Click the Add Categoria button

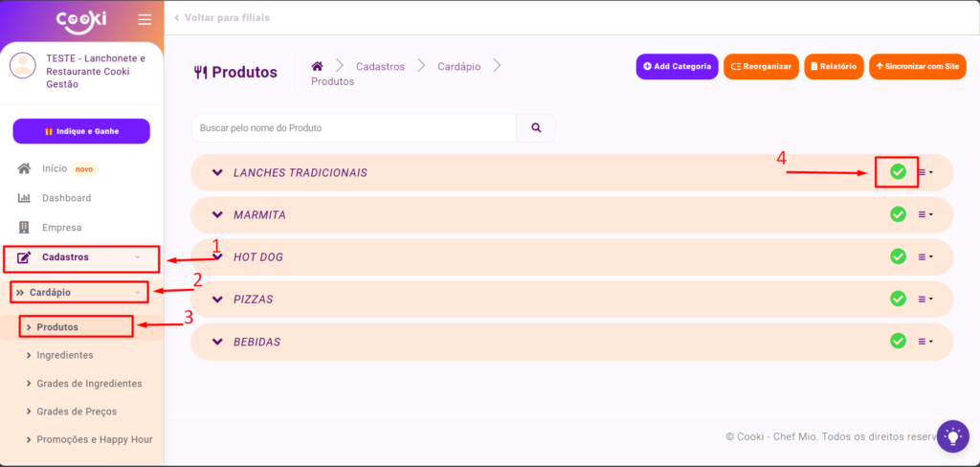(x=677, y=67)
